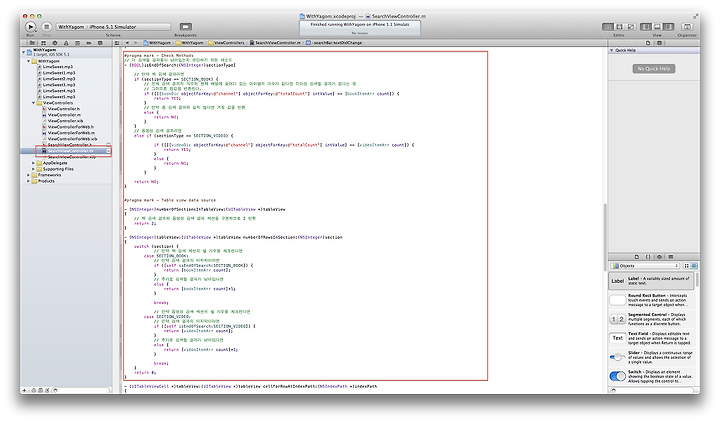Viewport: 720px width, 422px height.
Task: Collapse the Quick Help section
Action: coord(612,50)
